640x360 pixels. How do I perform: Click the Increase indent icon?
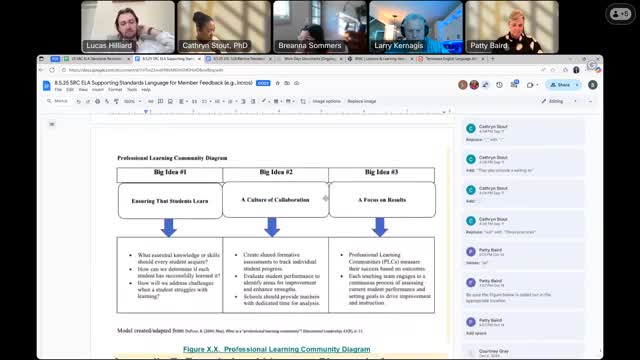(x=253, y=101)
